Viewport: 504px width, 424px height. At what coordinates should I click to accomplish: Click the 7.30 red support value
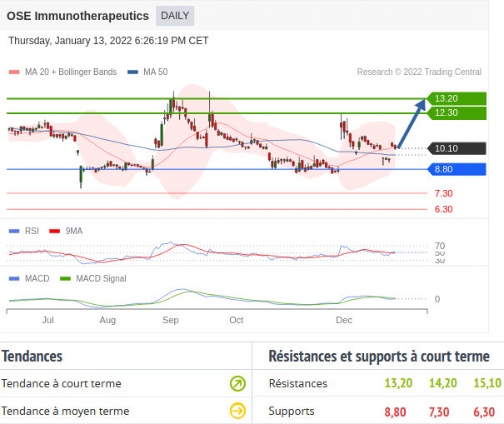pos(443,193)
